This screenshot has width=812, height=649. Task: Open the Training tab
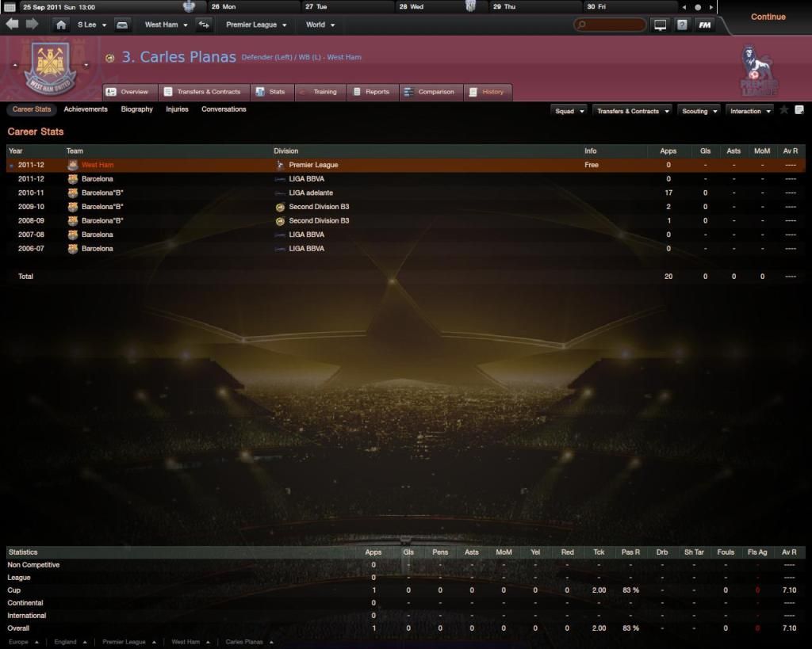tap(320, 92)
